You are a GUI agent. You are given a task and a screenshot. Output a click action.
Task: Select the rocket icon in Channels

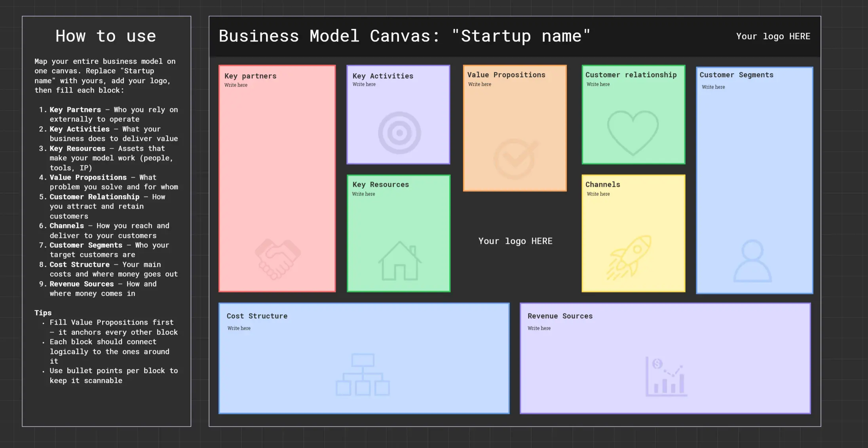click(629, 258)
